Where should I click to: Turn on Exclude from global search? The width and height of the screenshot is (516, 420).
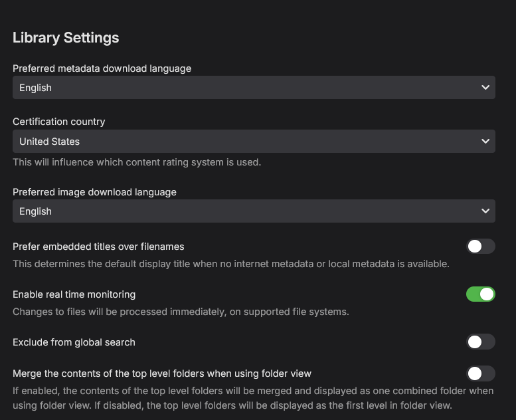[x=481, y=342]
